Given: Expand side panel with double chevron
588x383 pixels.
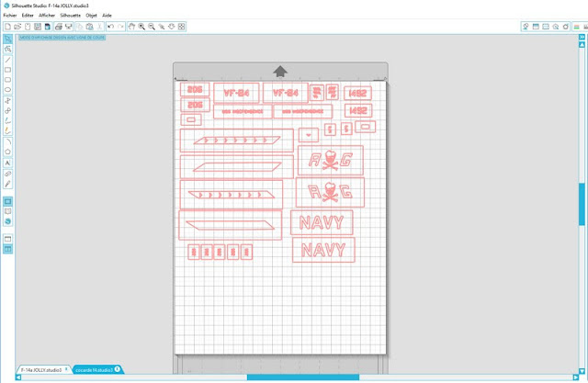Looking at the screenshot, I should (582, 37).
